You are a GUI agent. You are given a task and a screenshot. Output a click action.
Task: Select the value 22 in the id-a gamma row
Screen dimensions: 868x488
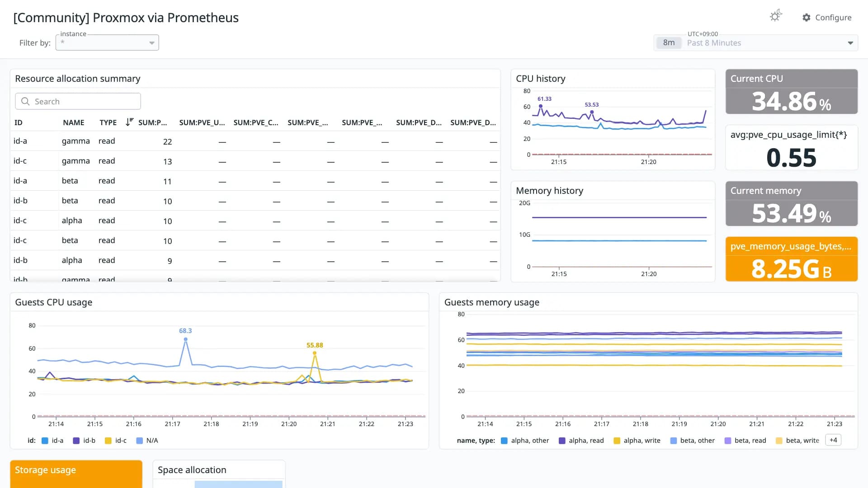(x=167, y=141)
